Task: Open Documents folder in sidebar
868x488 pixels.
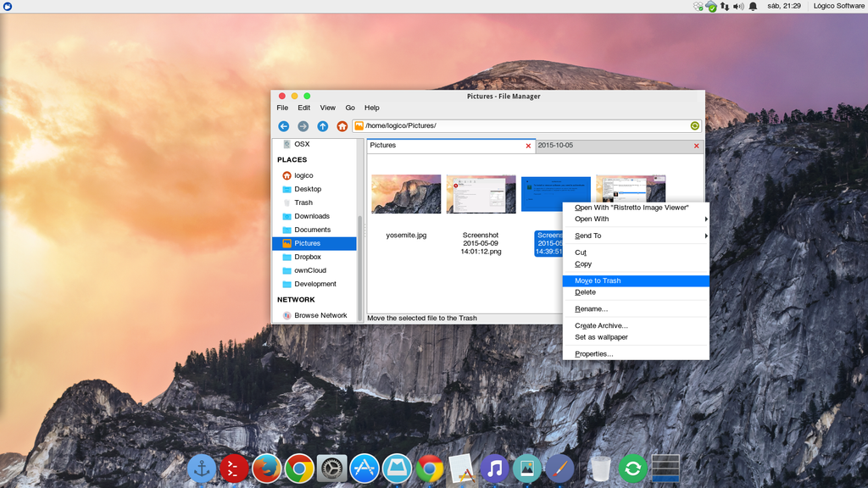Action: [314, 230]
